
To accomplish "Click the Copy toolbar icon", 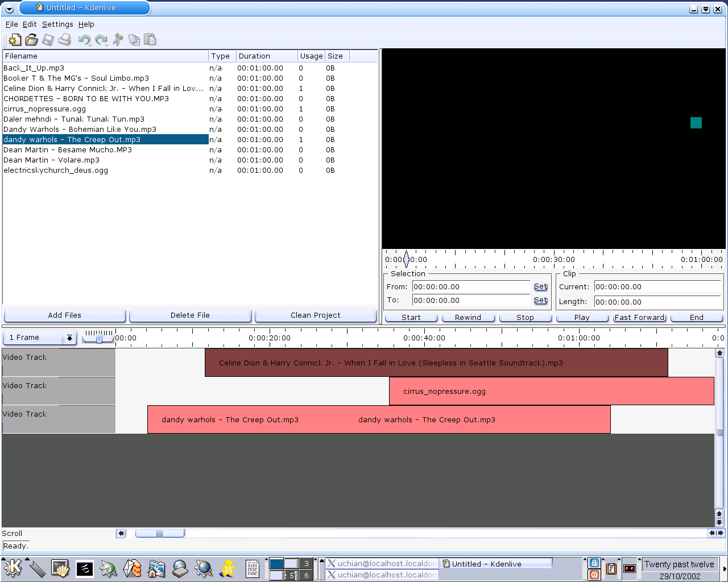I will pos(134,40).
